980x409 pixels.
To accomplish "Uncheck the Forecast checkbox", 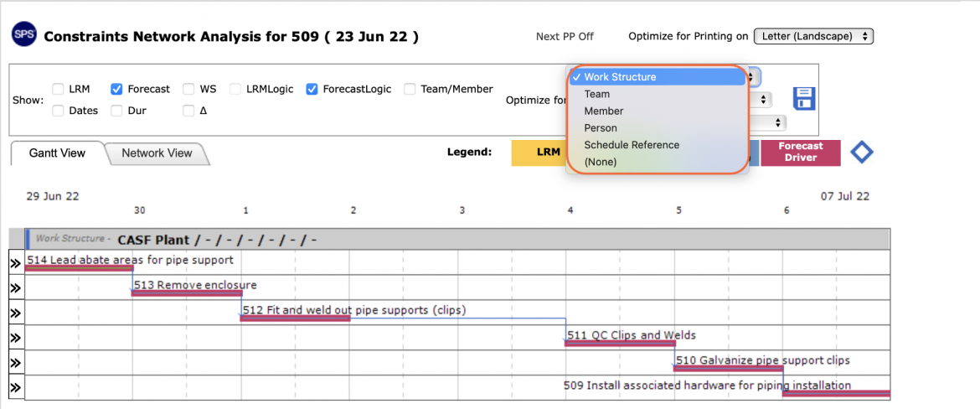I will coord(116,89).
